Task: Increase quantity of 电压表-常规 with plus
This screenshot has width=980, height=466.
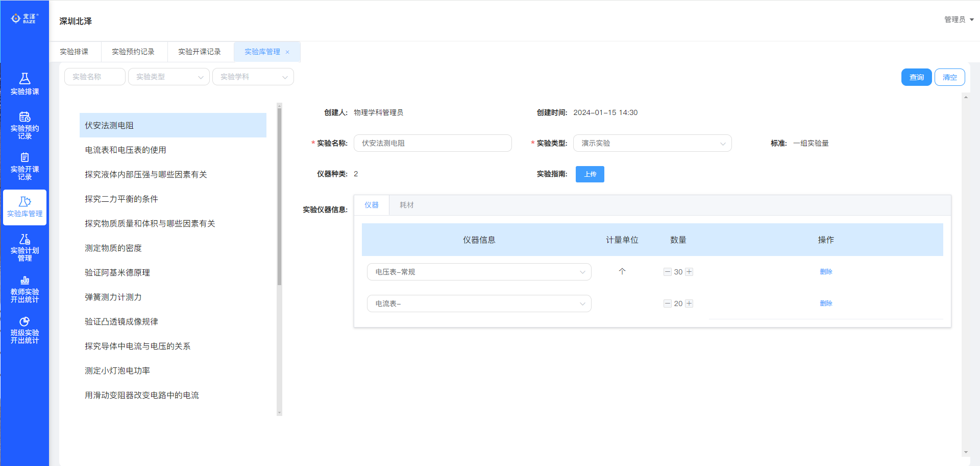Action: click(689, 272)
